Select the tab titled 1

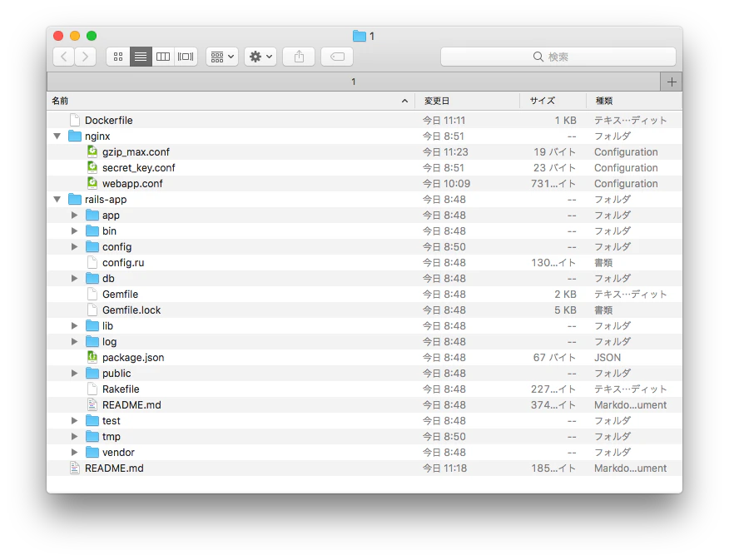pos(354,82)
